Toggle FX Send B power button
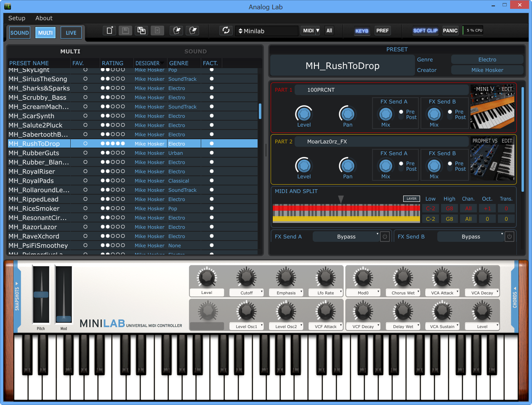Image resolution: width=532 pixels, height=405 pixels. click(509, 237)
